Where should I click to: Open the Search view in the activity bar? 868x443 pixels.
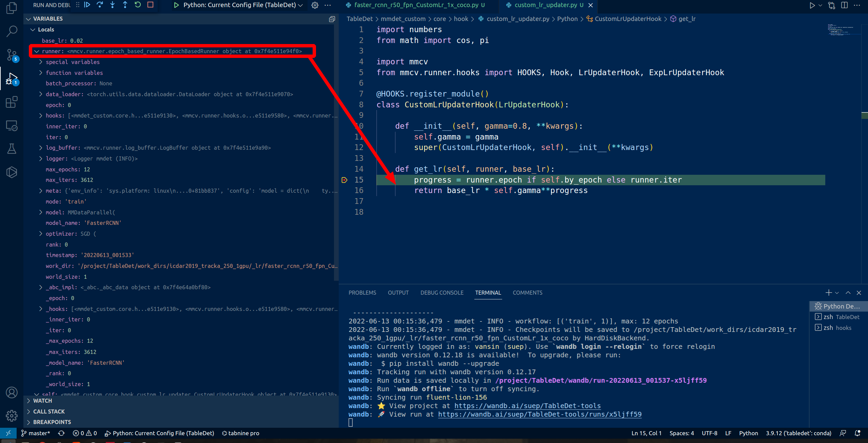tap(11, 30)
